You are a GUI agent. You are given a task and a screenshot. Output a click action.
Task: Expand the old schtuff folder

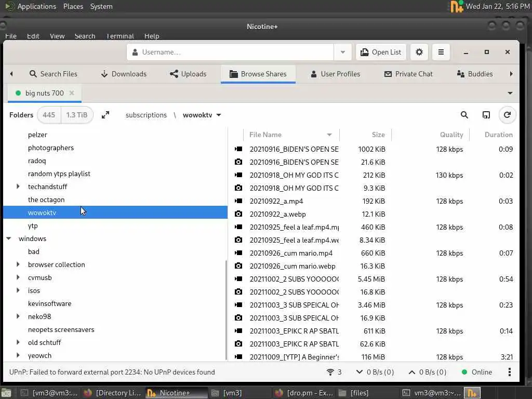18,342
